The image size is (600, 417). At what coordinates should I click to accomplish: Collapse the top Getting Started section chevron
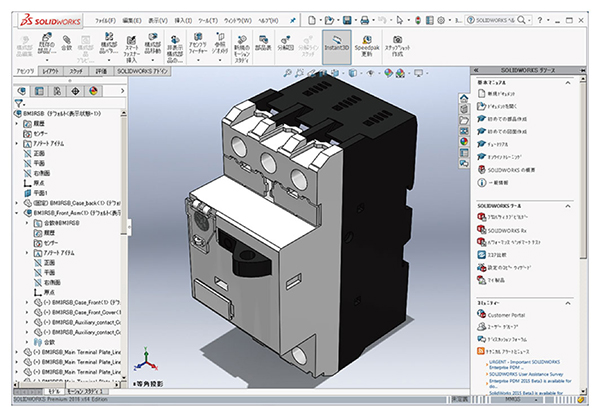pos(568,82)
